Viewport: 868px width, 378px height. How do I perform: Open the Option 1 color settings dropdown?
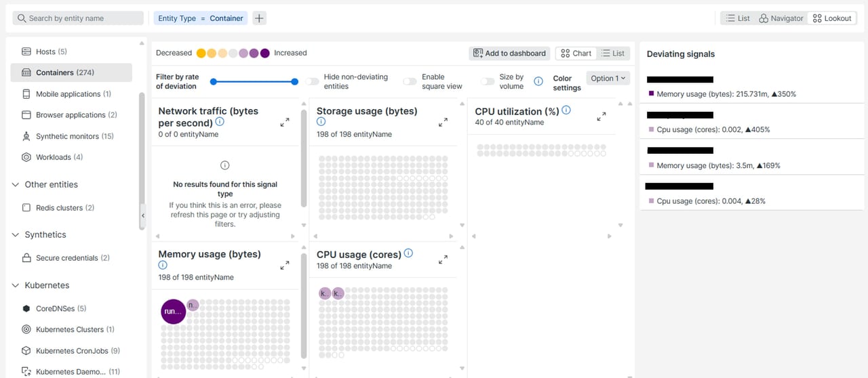608,79
